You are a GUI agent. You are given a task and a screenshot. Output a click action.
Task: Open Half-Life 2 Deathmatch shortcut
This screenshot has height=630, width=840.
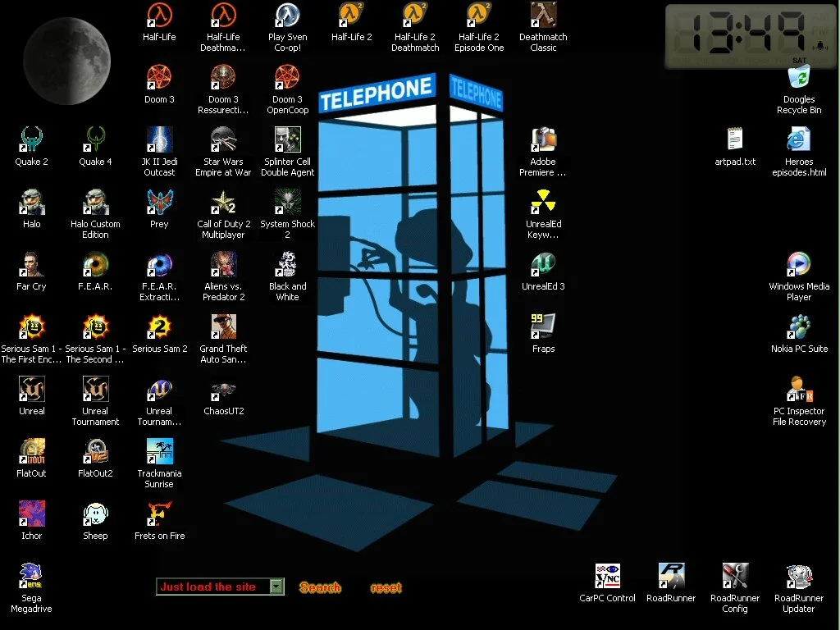point(414,16)
